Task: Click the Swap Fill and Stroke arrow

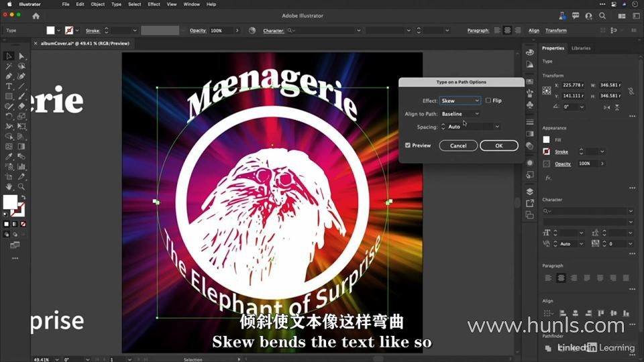Action: (x=23, y=197)
